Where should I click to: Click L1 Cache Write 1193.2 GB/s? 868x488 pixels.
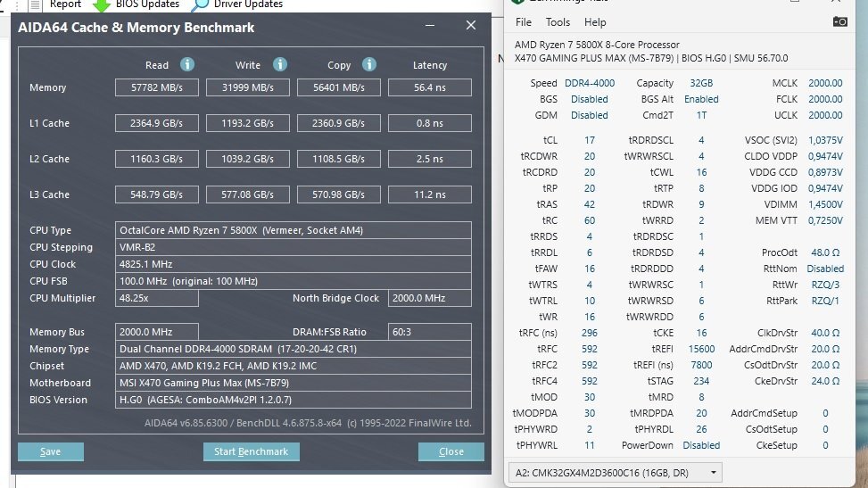point(247,123)
